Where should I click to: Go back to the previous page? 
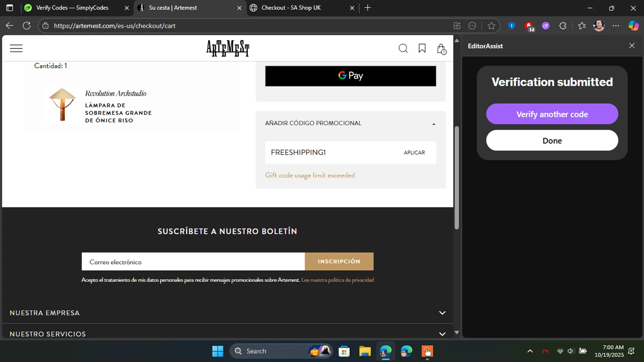pos(9,26)
